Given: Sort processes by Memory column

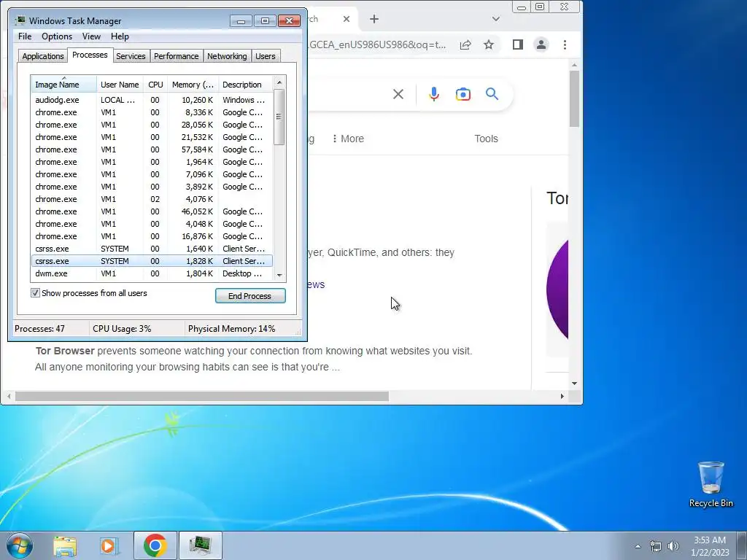Looking at the screenshot, I should coord(193,85).
